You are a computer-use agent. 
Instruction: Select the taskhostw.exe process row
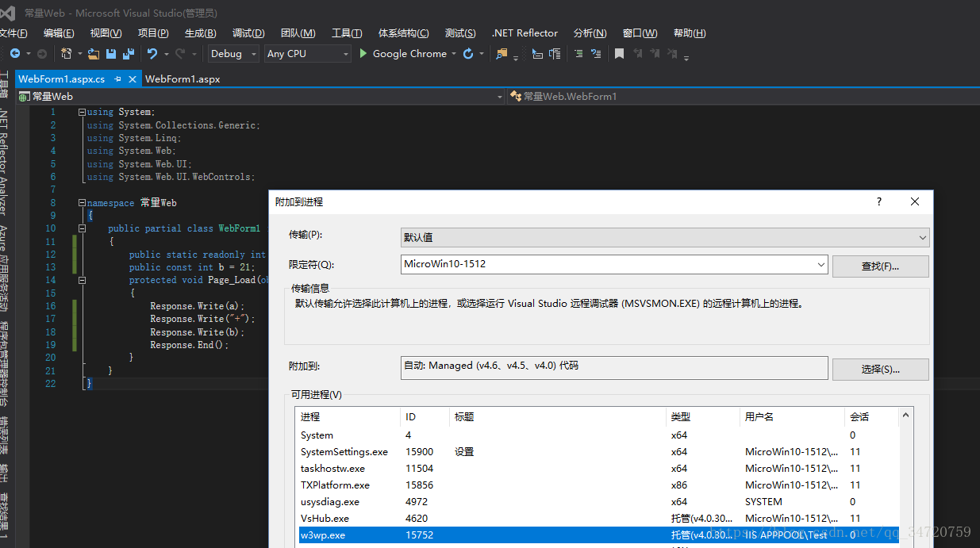[599, 469]
